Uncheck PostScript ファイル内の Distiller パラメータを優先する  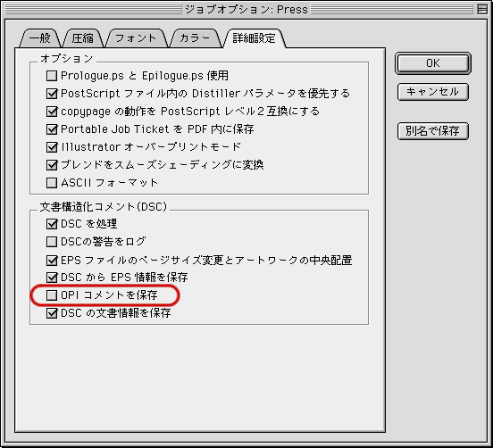coord(52,94)
